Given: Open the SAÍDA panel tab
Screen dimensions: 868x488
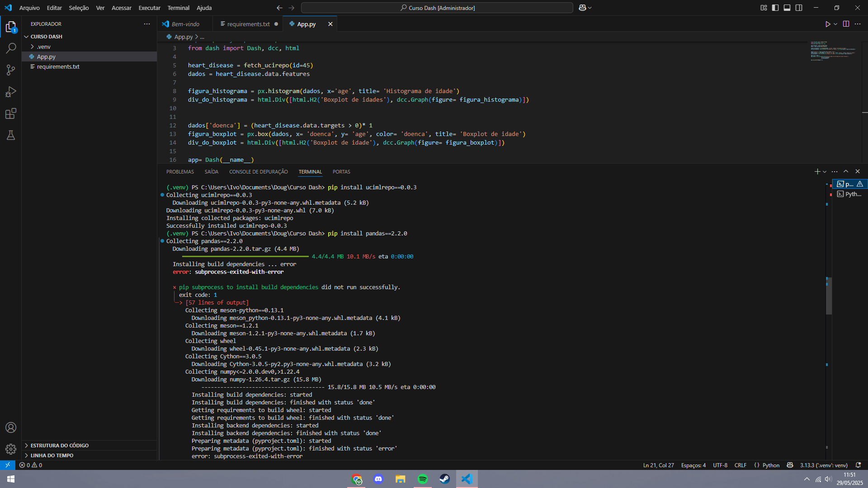Looking at the screenshot, I should pyautogui.click(x=211, y=172).
